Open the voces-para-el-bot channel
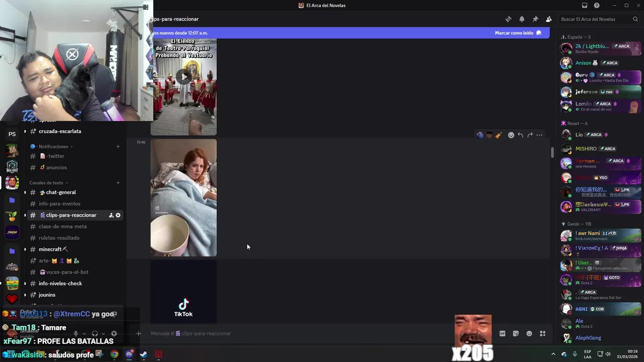644x362 pixels. (x=74, y=272)
